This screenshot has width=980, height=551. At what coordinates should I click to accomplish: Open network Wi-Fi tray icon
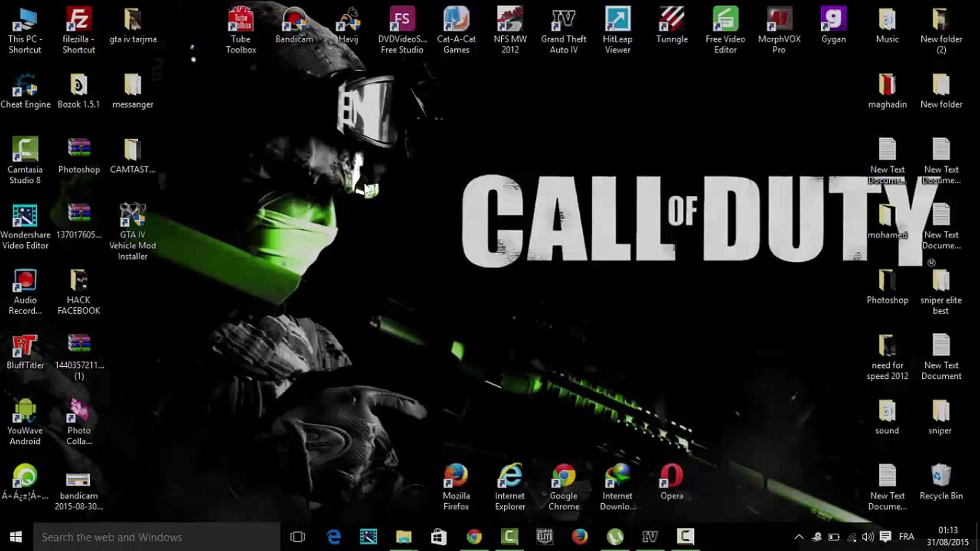click(x=851, y=537)
